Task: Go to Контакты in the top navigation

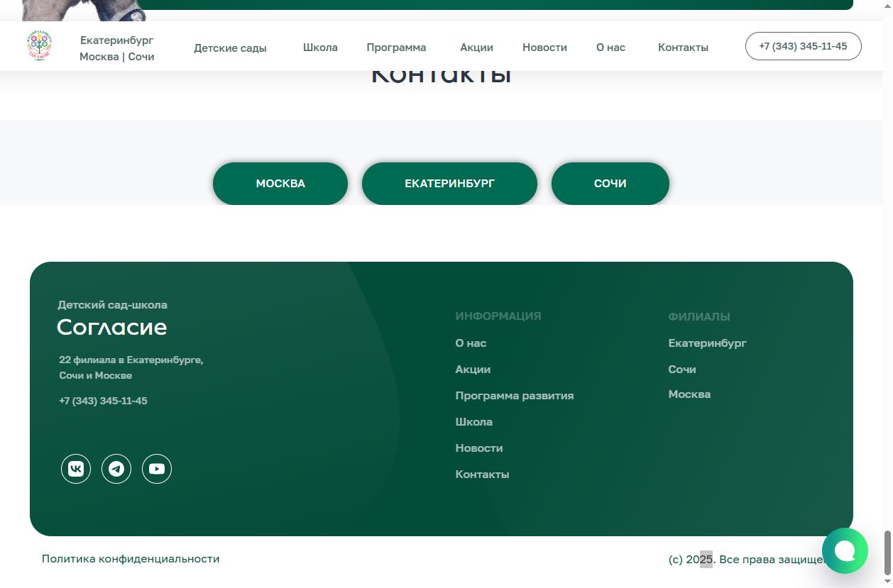Action: (x=683, y=48)
